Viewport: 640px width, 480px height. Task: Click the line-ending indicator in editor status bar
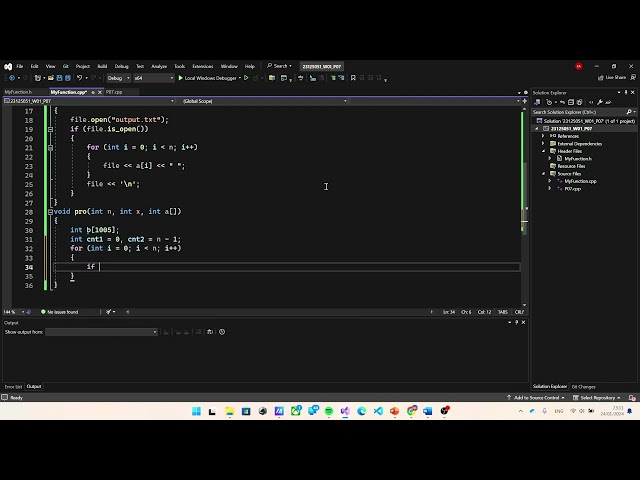[519, 312]
